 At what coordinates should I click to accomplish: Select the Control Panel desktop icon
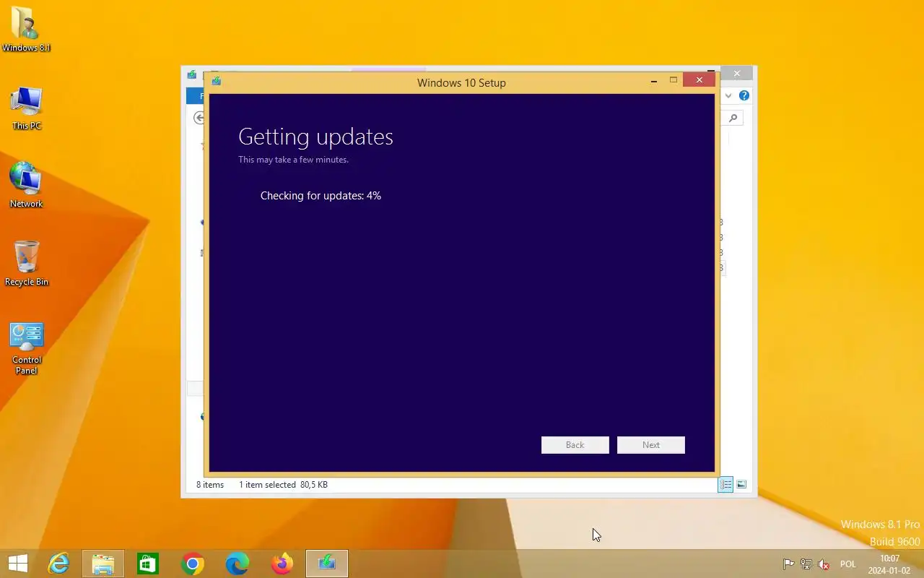point(26,348)
